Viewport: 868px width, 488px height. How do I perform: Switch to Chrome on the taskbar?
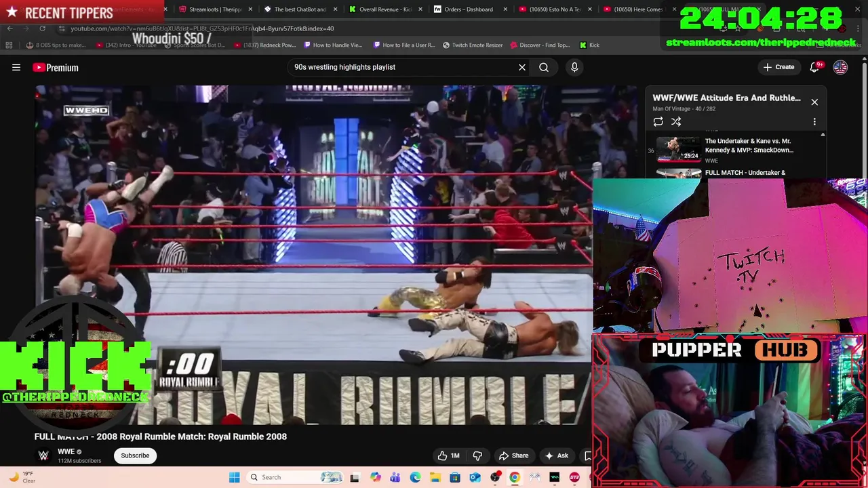click(x=515, y=477)
